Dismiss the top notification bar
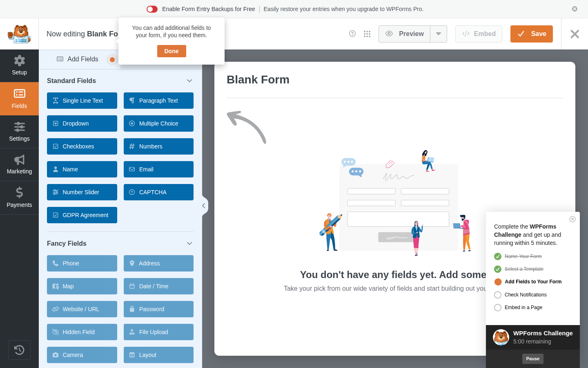Viewport: 588px width, 368px height. coord(575,9)
